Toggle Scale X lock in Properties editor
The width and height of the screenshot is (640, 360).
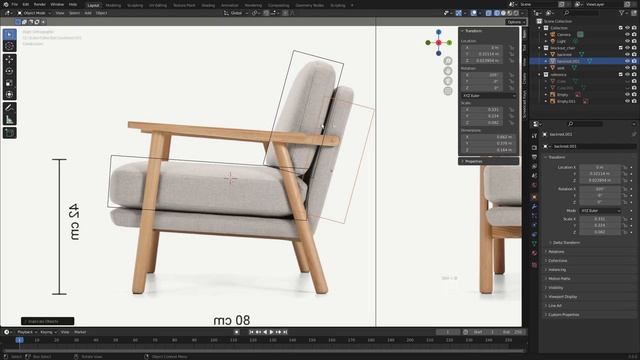point(625,219)
